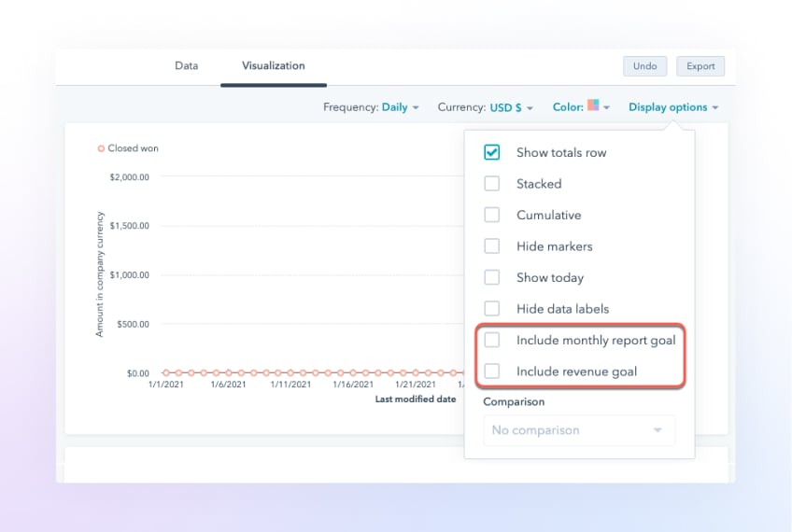
Task: Open the Currency USD $ dropdown
Action: point(511,107)
